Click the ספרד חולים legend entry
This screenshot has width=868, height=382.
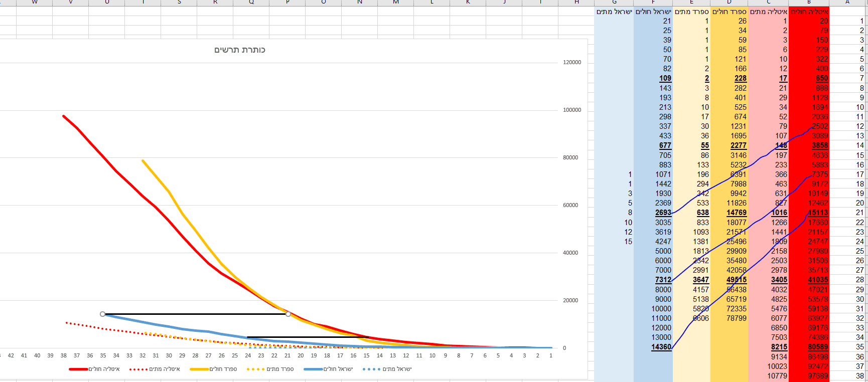pos(213,369)
